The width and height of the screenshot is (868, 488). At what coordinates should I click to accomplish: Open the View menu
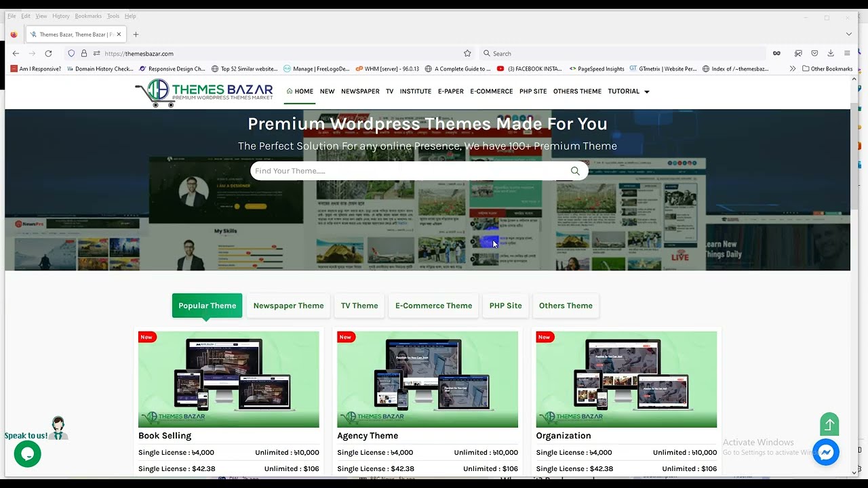point(41,16)
